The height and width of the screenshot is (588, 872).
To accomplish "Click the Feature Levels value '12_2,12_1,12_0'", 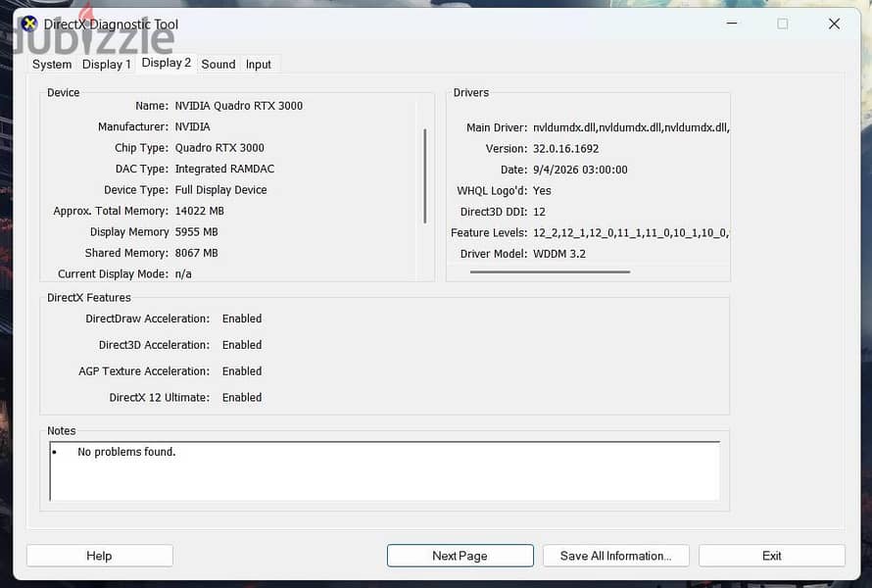I will tap(631, 232).
